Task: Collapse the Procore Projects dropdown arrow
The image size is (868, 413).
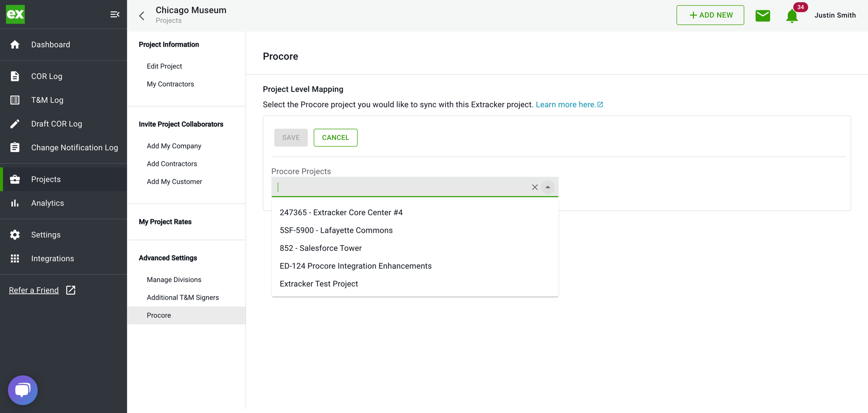Action: pyautogui.click(x=548, y=187)
